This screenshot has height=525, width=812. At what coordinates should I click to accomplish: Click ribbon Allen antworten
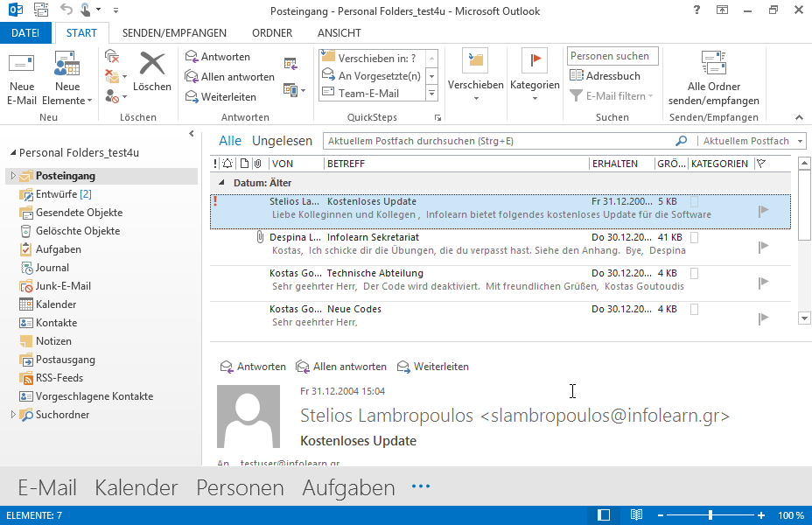point(230,77)
